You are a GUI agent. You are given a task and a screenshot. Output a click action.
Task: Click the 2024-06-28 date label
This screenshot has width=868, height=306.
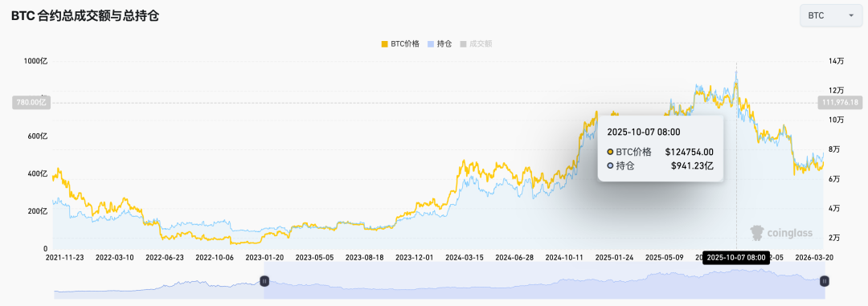[514, 257]
